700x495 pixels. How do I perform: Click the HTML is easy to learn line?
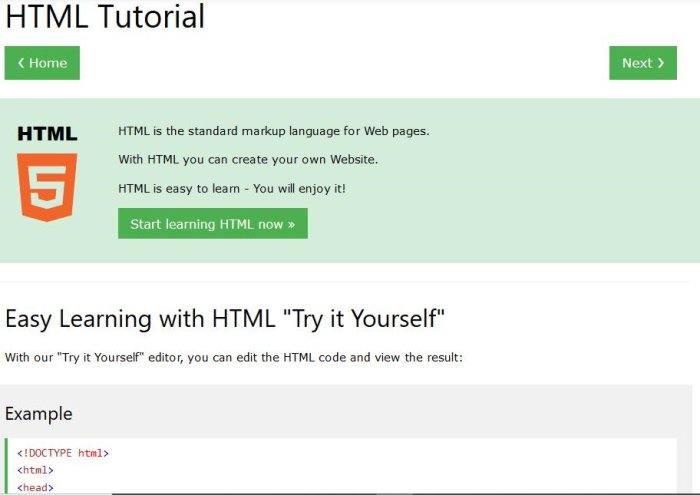pyautogui.click(x=231, y=188)
